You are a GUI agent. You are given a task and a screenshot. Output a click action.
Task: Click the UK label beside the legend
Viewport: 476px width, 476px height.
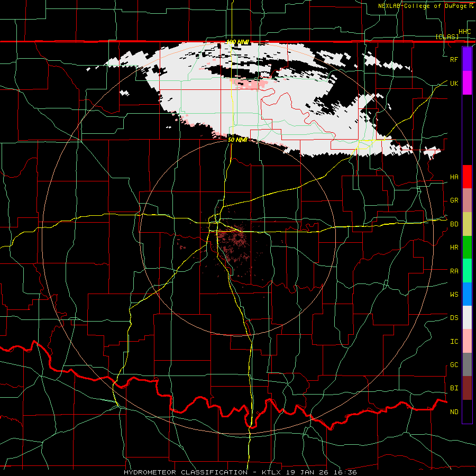click(454, 83)
